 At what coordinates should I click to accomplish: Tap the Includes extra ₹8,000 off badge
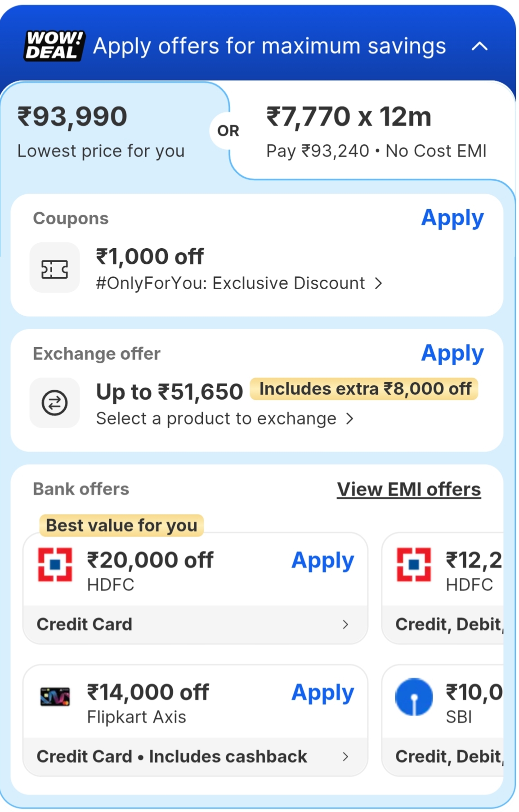364,389
